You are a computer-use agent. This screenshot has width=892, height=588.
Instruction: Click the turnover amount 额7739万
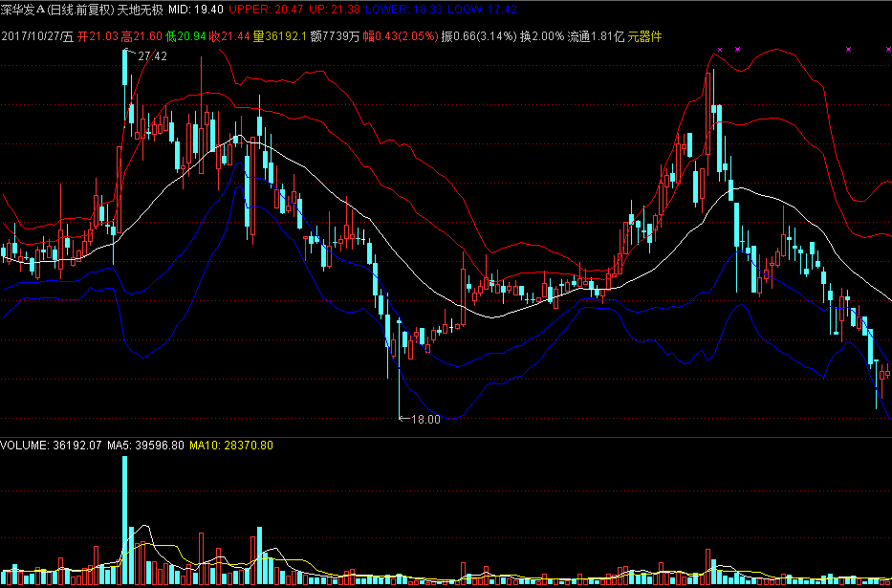click(335, 37)
